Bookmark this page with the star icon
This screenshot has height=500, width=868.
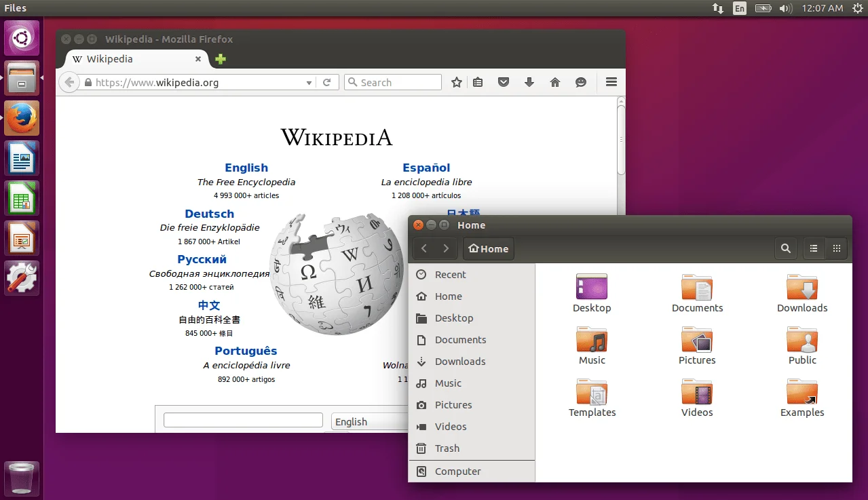457,82
